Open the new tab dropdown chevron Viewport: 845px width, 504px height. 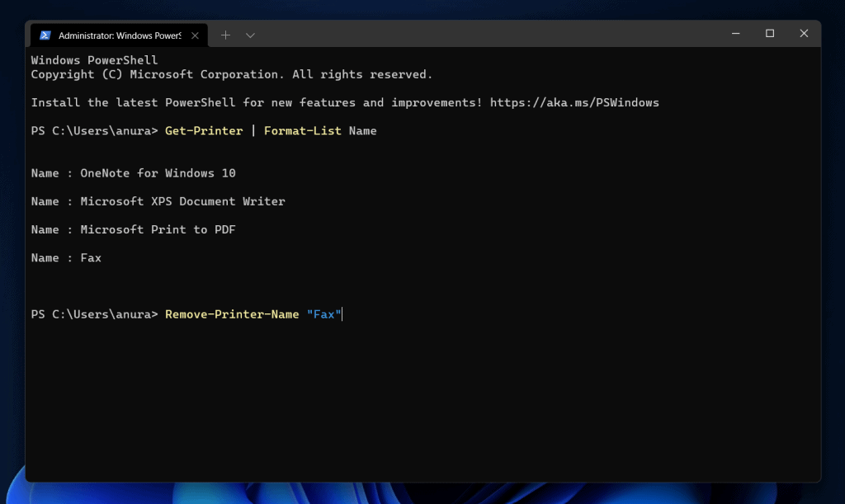click(249, 35)
